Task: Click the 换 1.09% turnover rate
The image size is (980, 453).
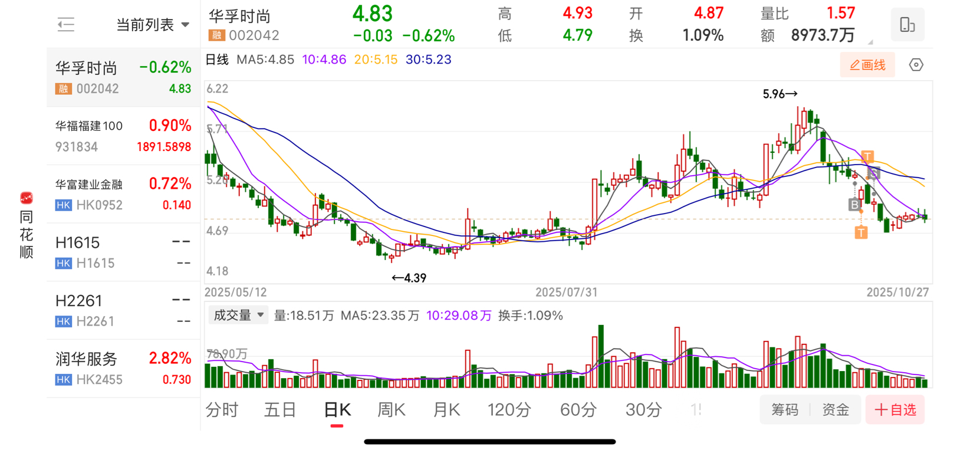Action: tap(703, 35)
